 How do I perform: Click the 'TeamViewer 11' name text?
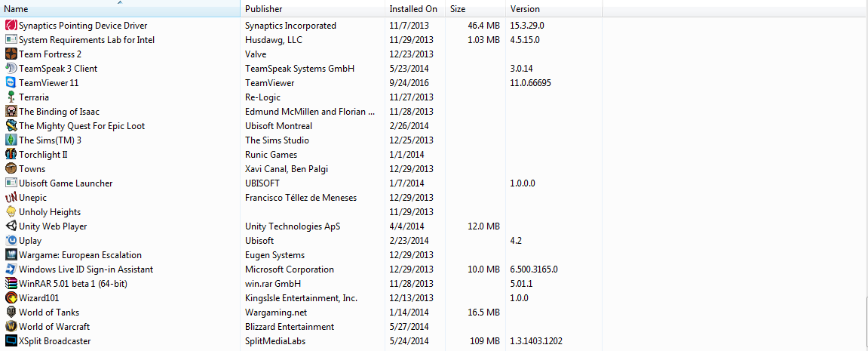pos(49,83)
